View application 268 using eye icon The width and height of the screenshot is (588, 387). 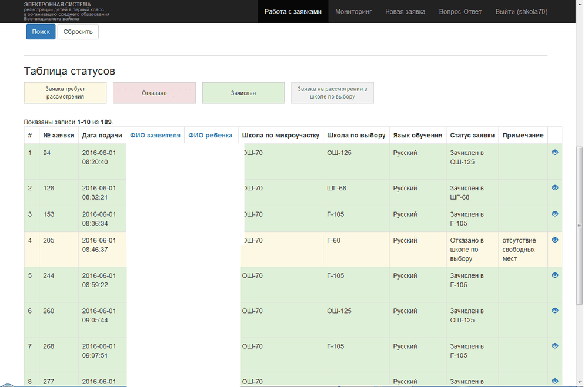(x=554, y=346)
